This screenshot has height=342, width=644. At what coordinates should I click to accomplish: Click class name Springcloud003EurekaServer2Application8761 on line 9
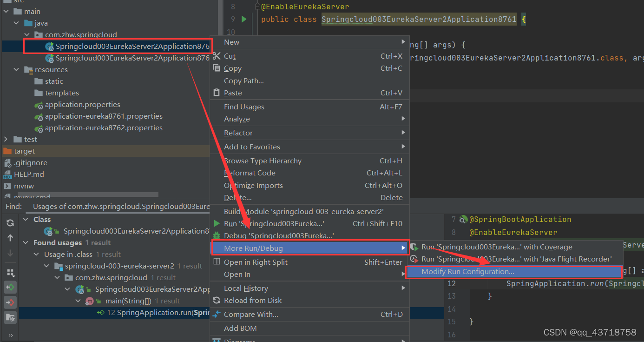click(x=419, y=19)
